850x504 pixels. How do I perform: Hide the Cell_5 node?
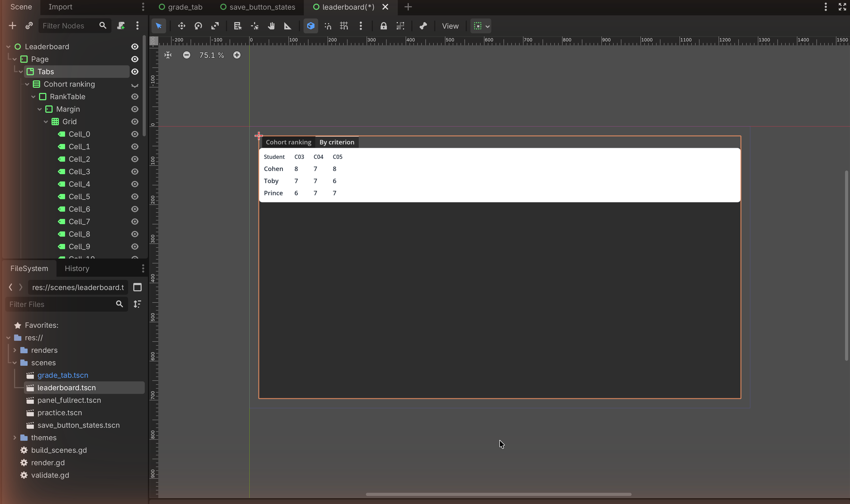(x=135, y=197)
